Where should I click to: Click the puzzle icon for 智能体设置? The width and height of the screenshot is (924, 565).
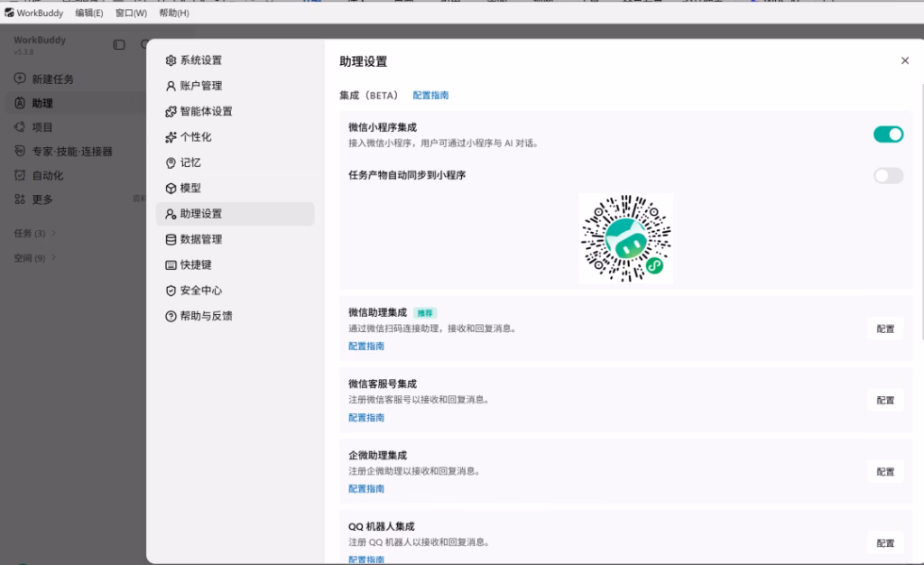pos(171,111)
